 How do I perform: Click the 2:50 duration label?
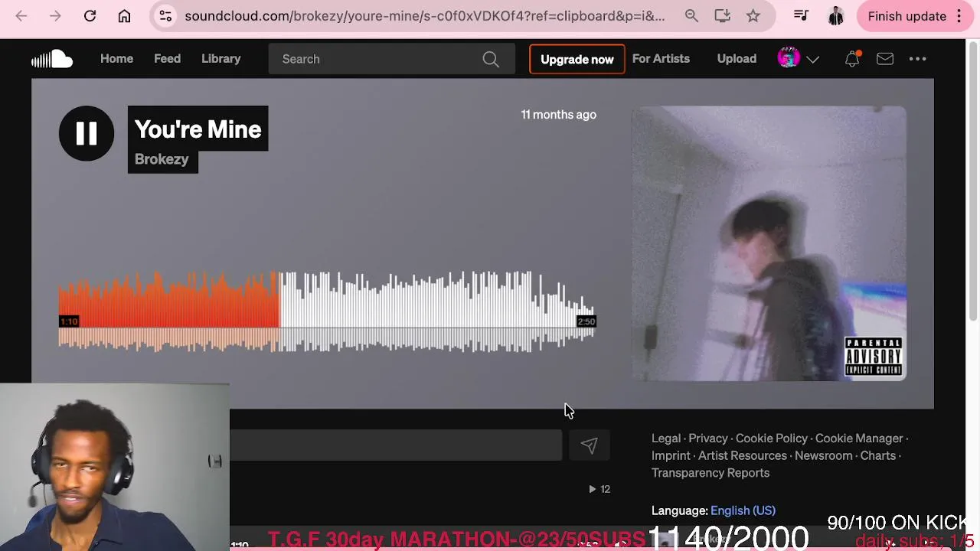point(586,321)
